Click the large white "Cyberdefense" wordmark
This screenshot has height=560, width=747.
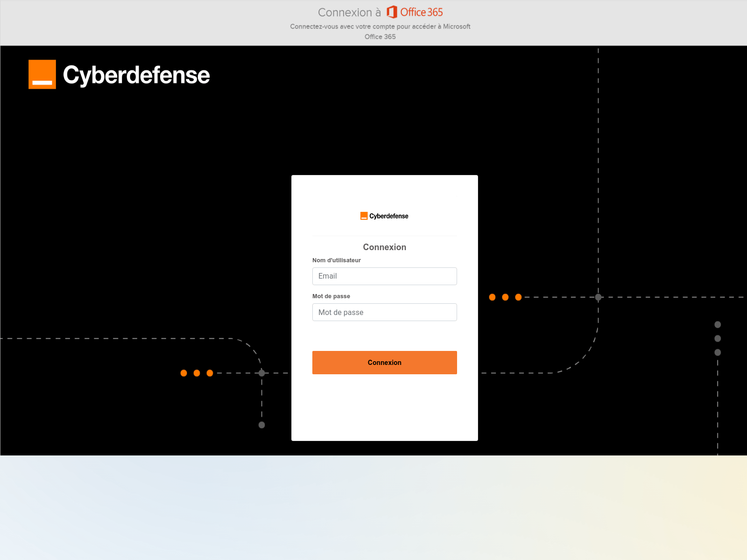[x=136, y=75]
